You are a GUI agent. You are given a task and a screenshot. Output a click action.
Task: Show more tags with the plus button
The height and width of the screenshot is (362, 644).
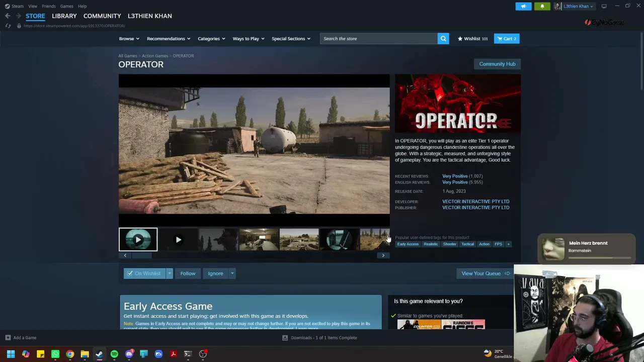click(508, 244)
